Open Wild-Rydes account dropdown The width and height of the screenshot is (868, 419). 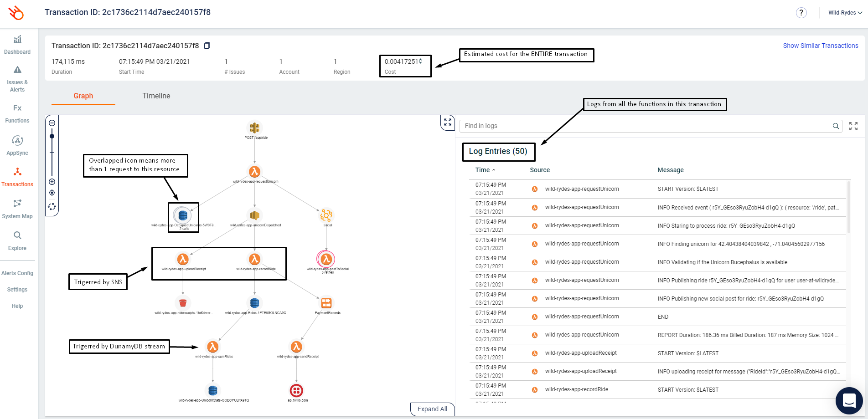(845, 13)
